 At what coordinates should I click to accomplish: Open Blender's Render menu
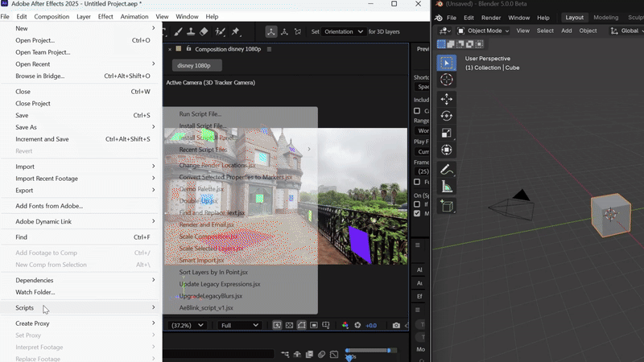click(x=491, y=18)
